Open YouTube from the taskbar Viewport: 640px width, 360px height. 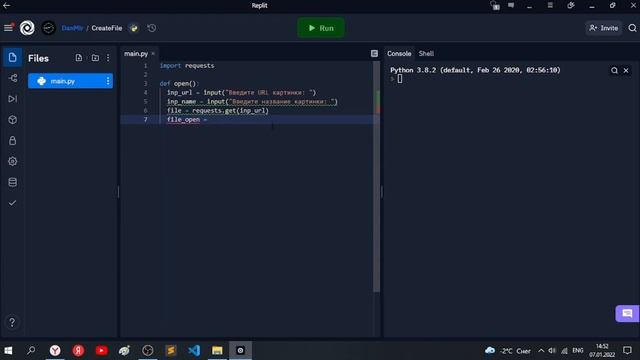[x=101, y=350]
